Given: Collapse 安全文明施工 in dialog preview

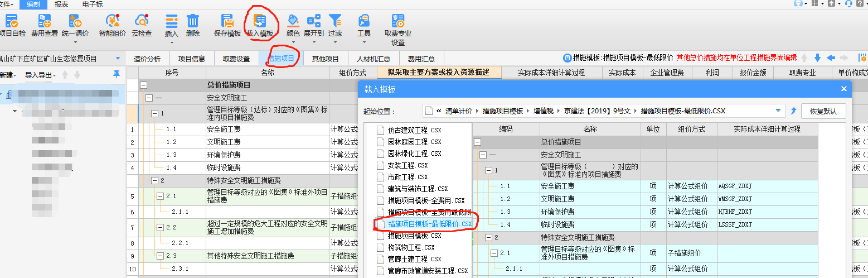Looking at the screenshot, I should [x=483, y=155].
